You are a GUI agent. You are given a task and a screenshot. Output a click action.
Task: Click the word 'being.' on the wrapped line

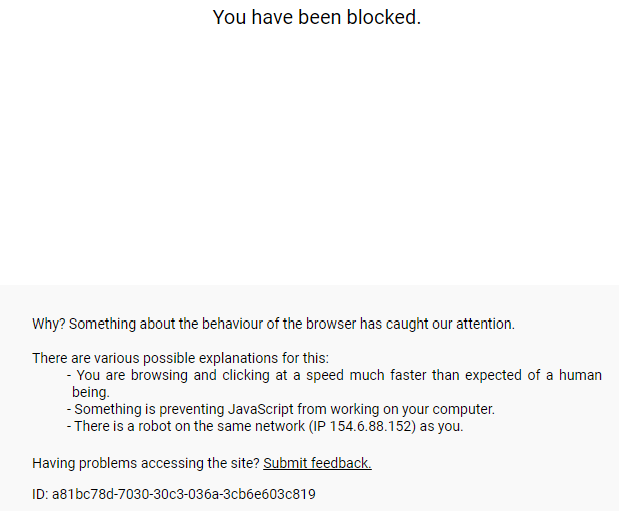pos(90,392)
